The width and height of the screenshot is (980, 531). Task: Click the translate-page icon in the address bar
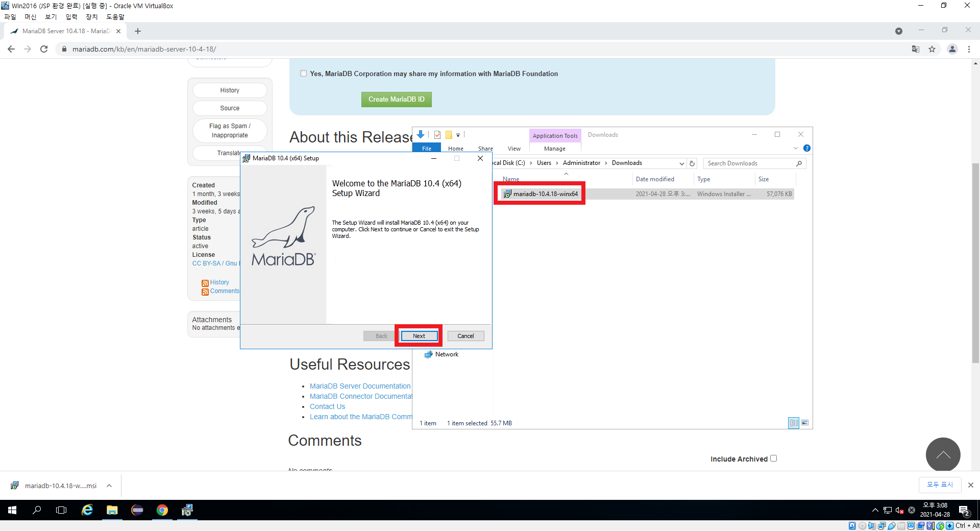(916, 49)
